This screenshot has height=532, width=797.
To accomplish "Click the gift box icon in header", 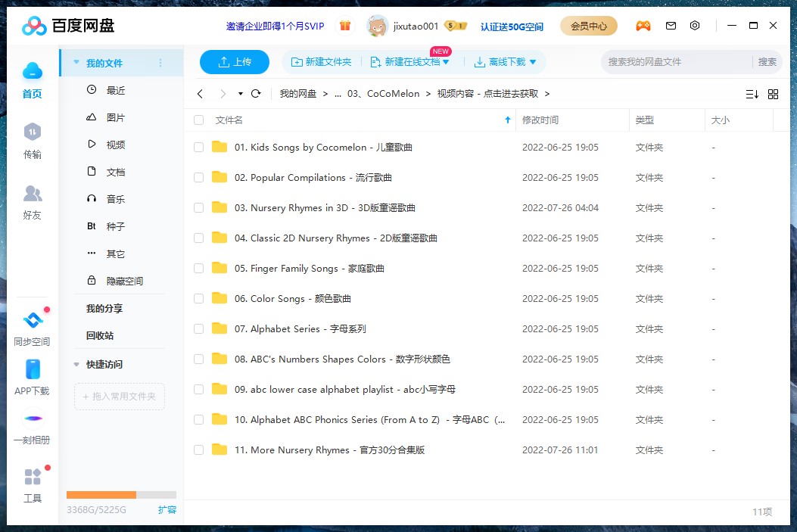I will click(x=345, y=26).
